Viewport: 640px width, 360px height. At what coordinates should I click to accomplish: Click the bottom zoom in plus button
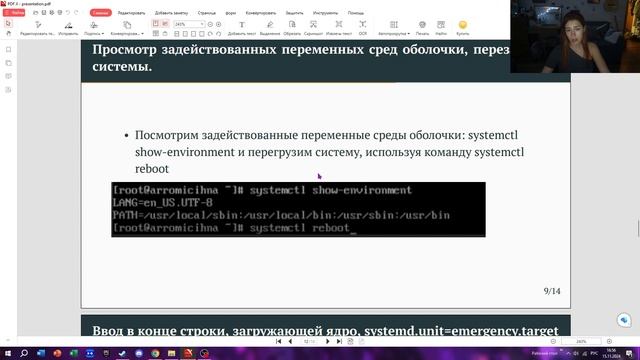[x=609, y=341]
